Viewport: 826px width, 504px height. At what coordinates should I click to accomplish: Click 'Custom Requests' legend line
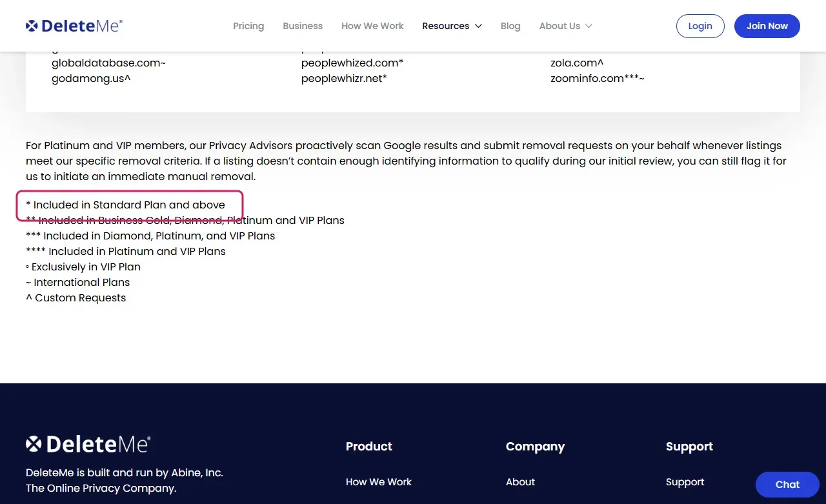tap(76, 297)
